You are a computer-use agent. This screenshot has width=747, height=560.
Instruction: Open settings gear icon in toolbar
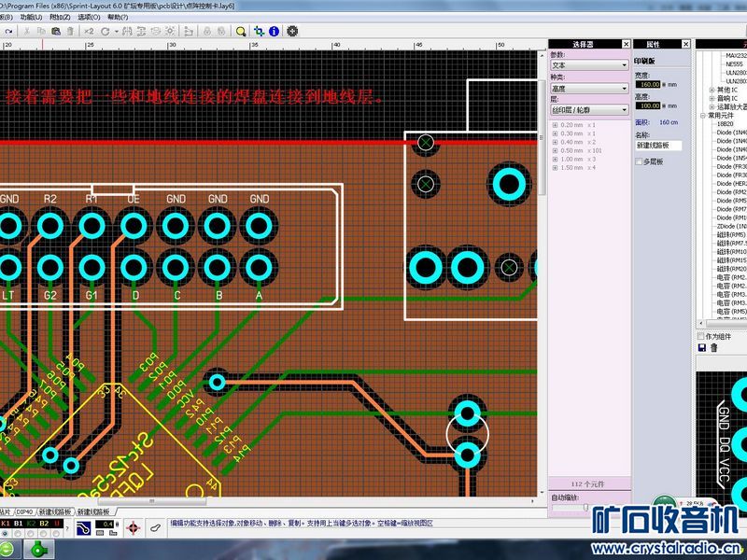tap(292, 31)
